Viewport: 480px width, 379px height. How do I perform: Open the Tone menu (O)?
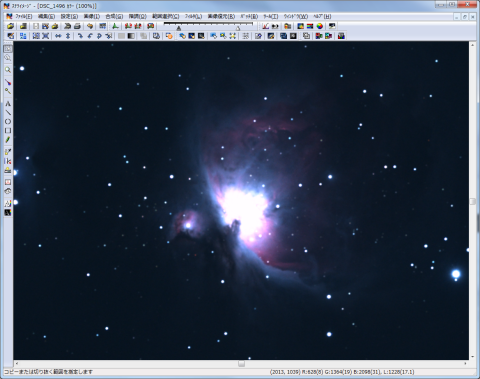pos(138,16)
